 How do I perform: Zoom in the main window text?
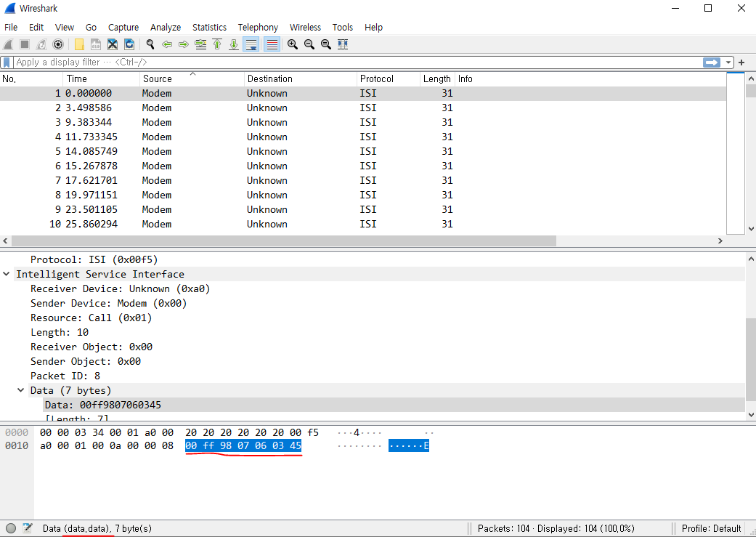292,44
